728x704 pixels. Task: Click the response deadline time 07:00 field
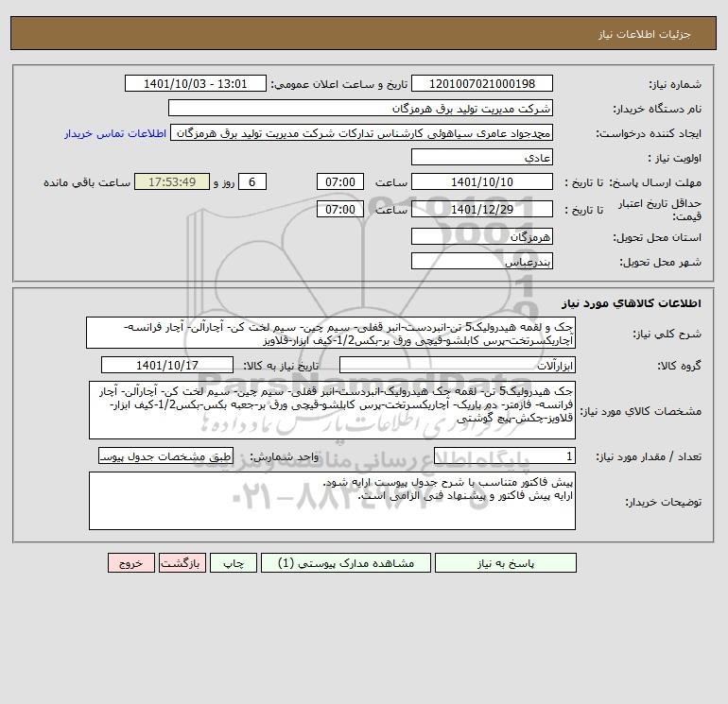click(x=339, y=182)
